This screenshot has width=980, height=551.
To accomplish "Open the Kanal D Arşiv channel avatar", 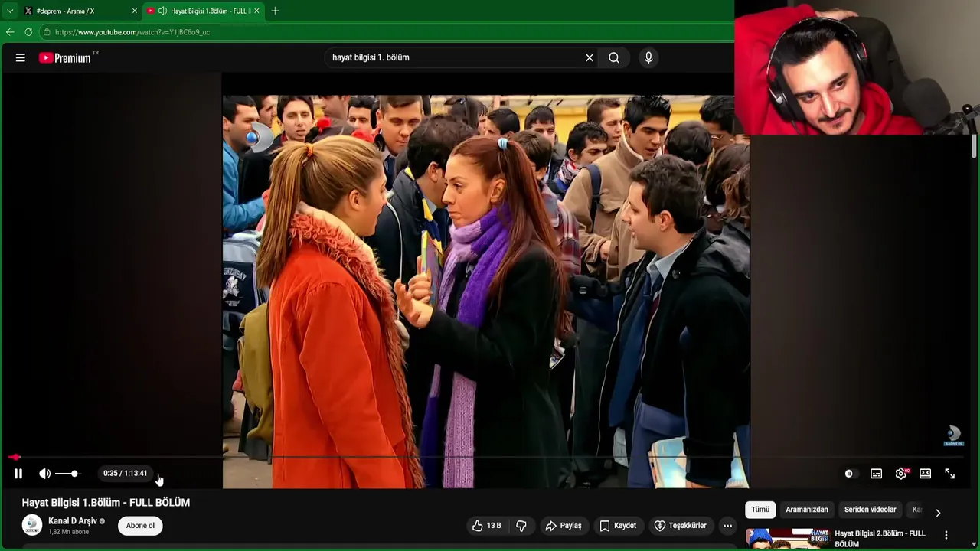I will click(32, 525).
